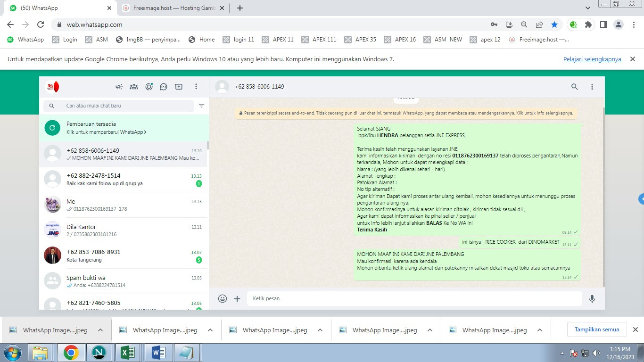Bookmark this page with the star
Viewport: 644px width, 362px height.
554,25
